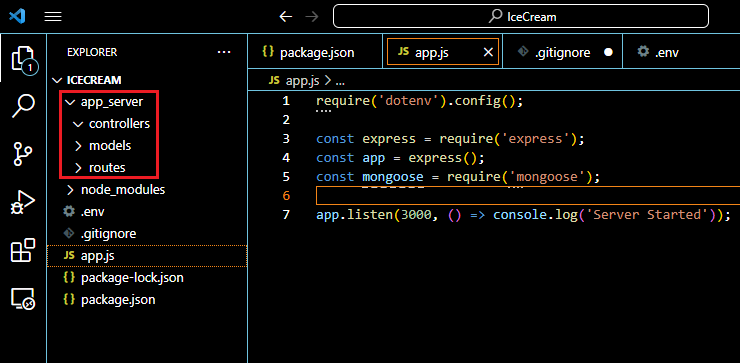Expand the node_modules folder
This screenshot has height=363, width=740.
(x=116, y=190)
